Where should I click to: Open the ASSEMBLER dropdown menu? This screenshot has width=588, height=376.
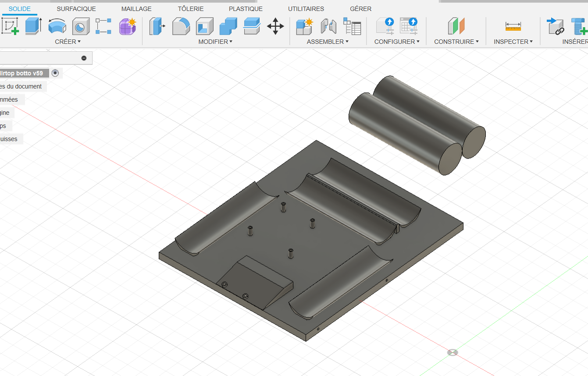(328, 42)
